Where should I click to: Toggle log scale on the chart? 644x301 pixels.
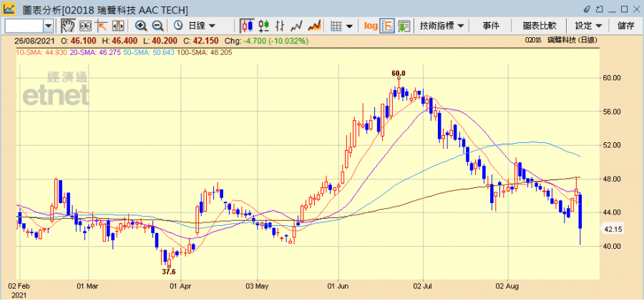[x=370, y=26]
